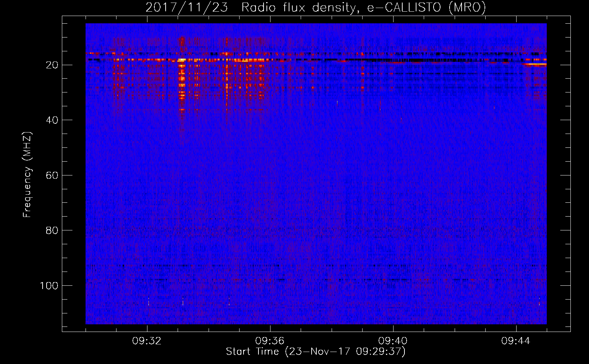This screenshot has height=364, width=589.
Task: Click the plot title '2017/11/23 Radio flux density, e-CALLISTO (MRO)'
Action: (x=316, y=7)
